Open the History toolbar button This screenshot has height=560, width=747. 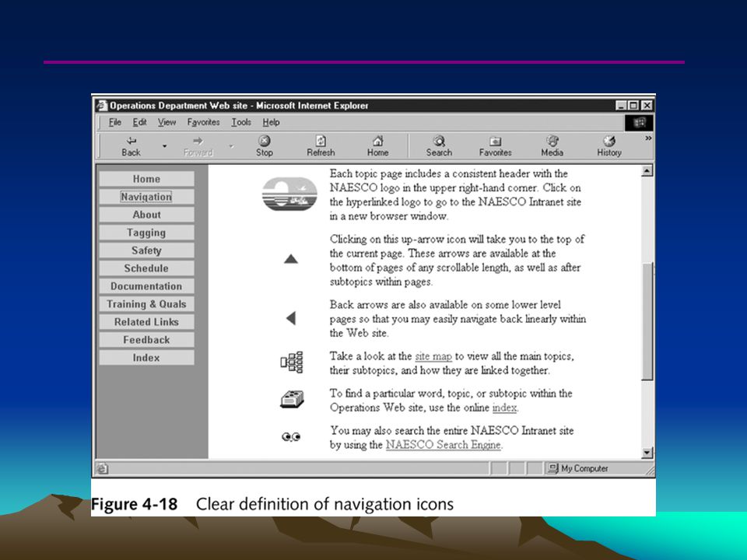tap(608, 146)
